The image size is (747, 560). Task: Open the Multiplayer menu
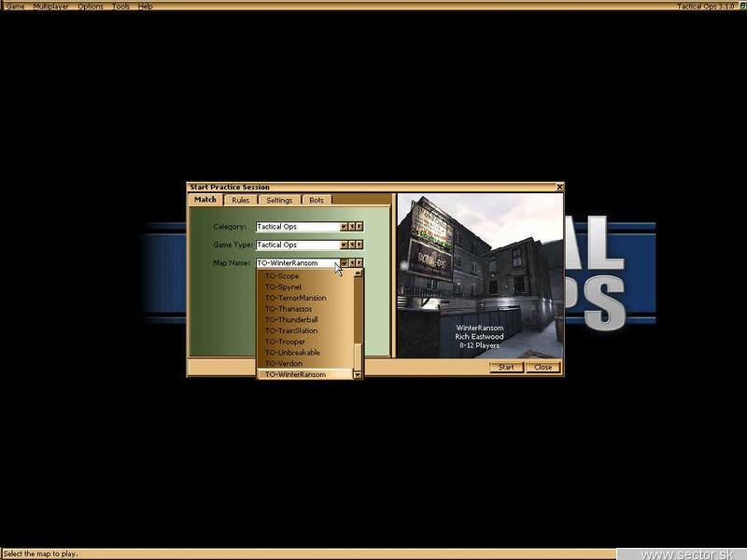pos(51,7)
